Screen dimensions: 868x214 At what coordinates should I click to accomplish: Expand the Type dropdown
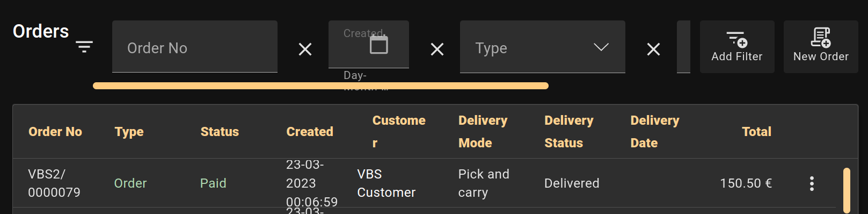(601, 47)
